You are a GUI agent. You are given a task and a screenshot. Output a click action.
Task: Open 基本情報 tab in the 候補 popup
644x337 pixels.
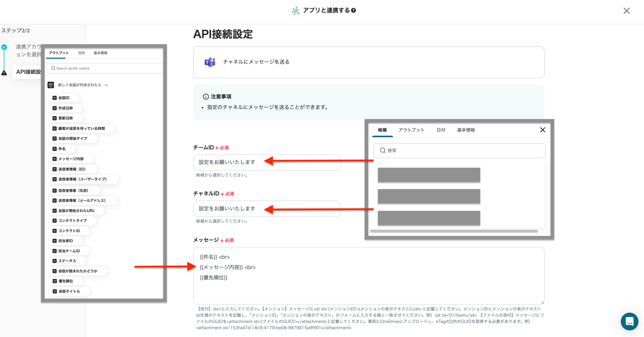click(x=466, y=130)
